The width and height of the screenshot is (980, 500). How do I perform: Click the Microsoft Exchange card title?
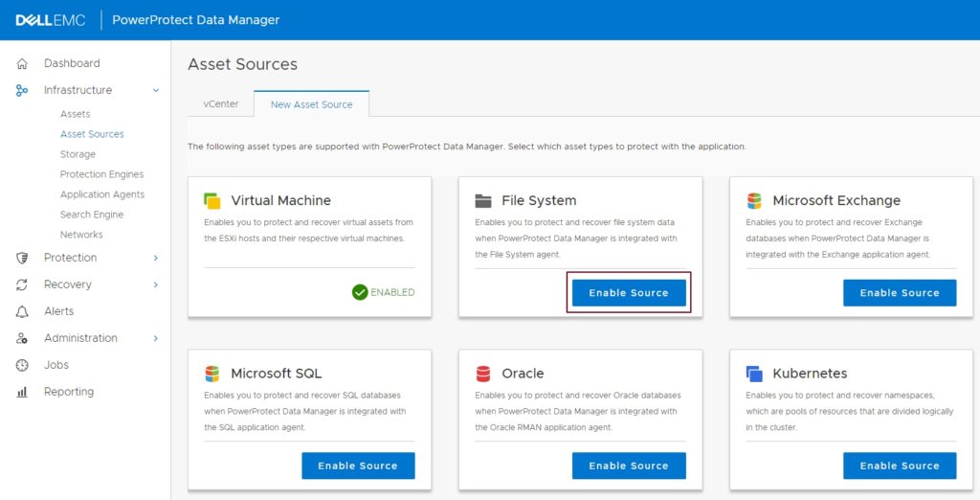836,201
